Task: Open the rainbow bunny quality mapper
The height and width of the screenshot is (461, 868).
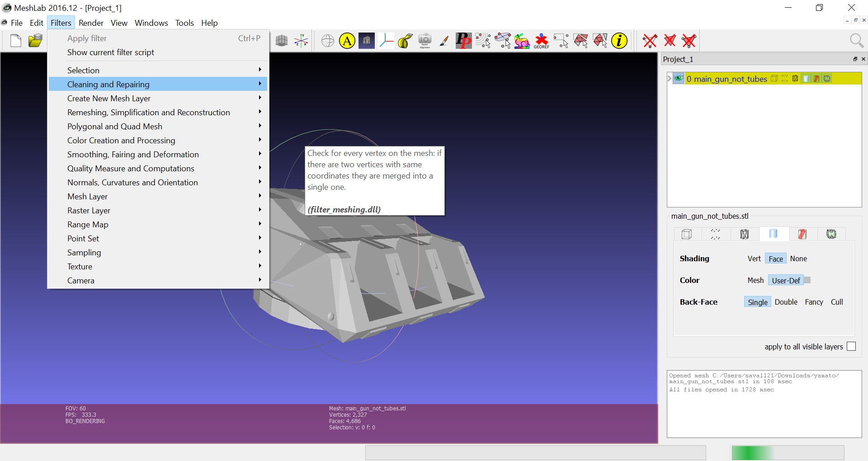Action: [x=522, y=41]
